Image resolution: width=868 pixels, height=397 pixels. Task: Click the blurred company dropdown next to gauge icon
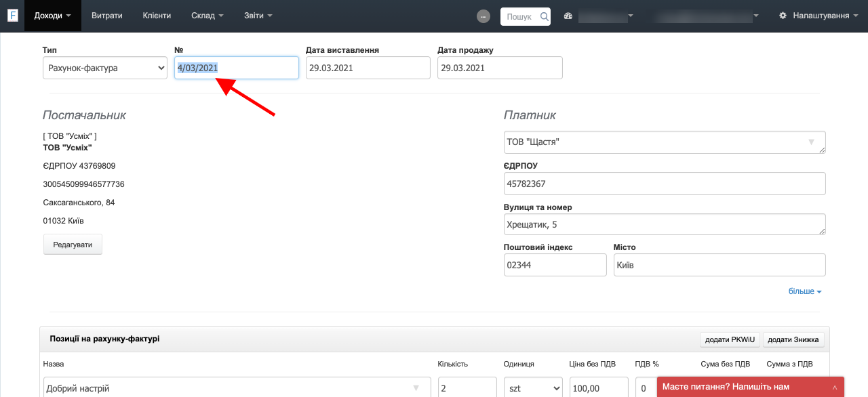606,16
